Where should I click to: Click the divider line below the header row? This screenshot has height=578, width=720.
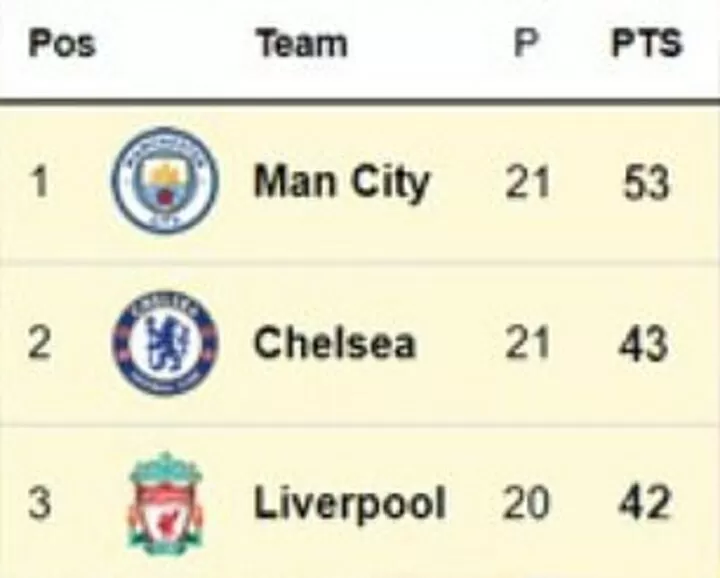tap(360, 101)
